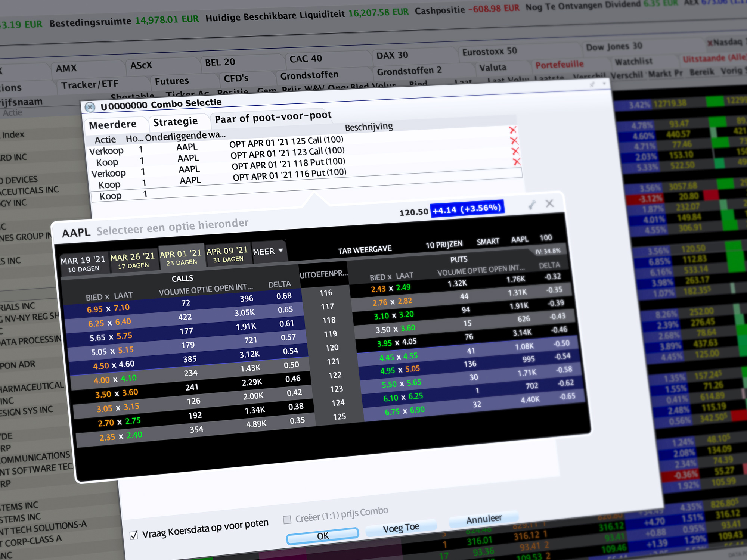Remove the 125 Call leg with red X

pos(512,130)
